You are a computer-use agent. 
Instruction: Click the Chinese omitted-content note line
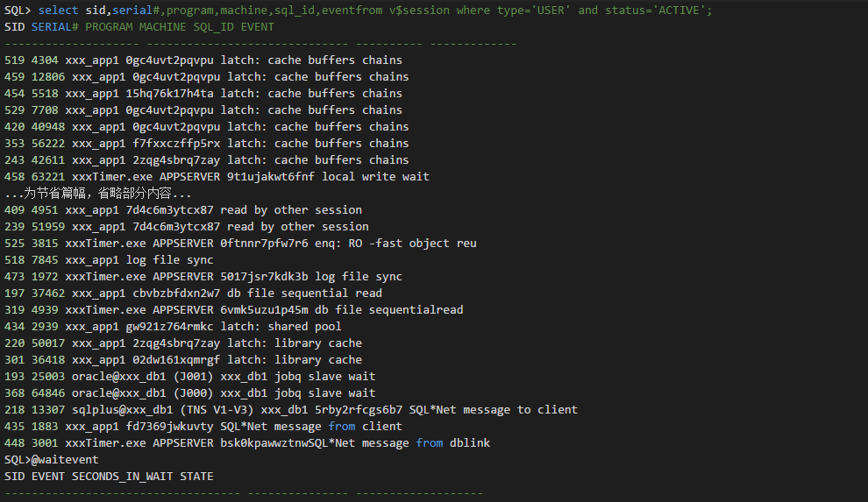coord(97,194)
